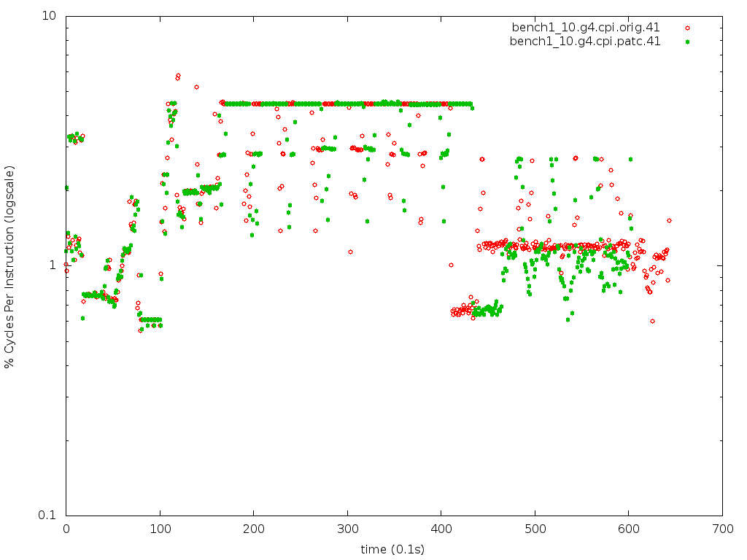
Task: Select legend entry bench1_10.g4.cpi.orig.41
Action: coord(586,28)
